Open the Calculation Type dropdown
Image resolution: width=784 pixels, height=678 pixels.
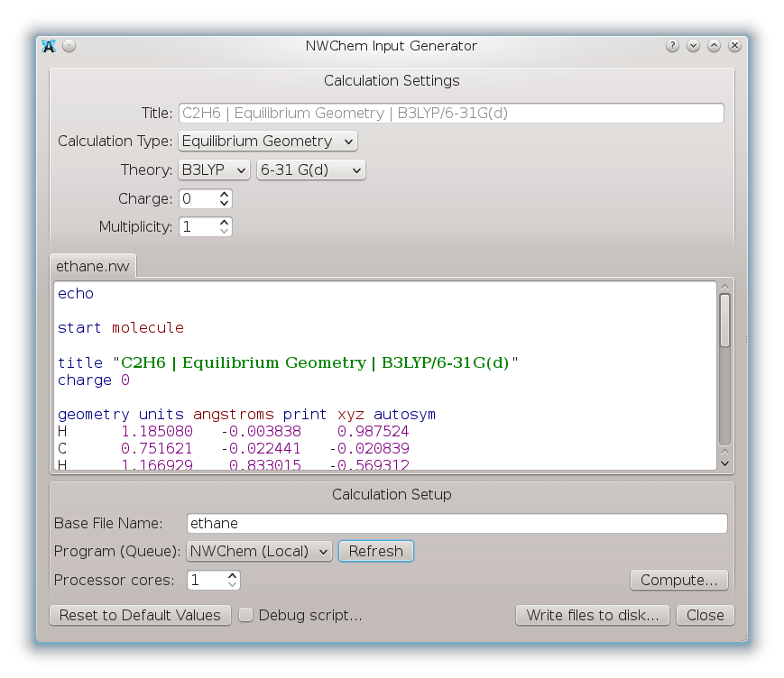(x=268, y=142)
